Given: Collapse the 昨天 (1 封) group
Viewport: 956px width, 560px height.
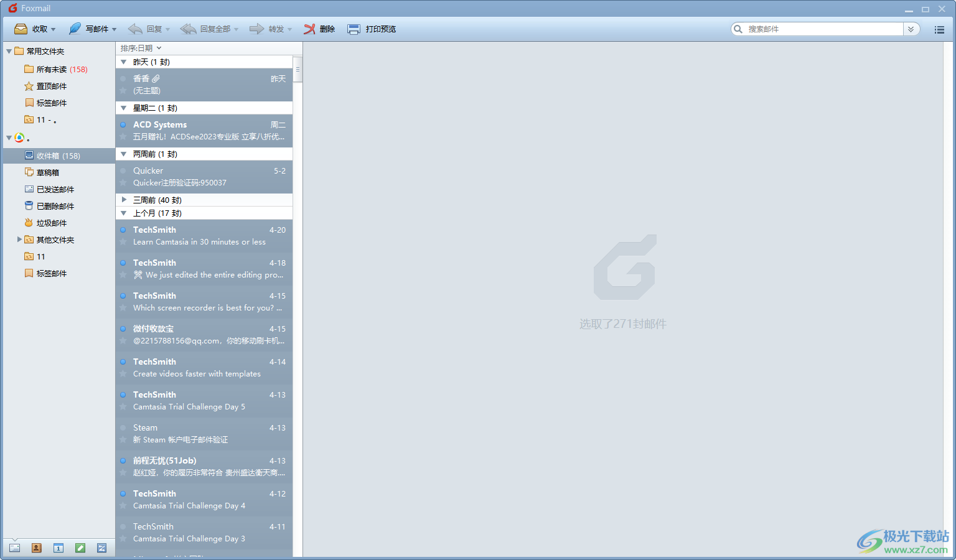Looking at the screenshot, I should pos(124,62).
